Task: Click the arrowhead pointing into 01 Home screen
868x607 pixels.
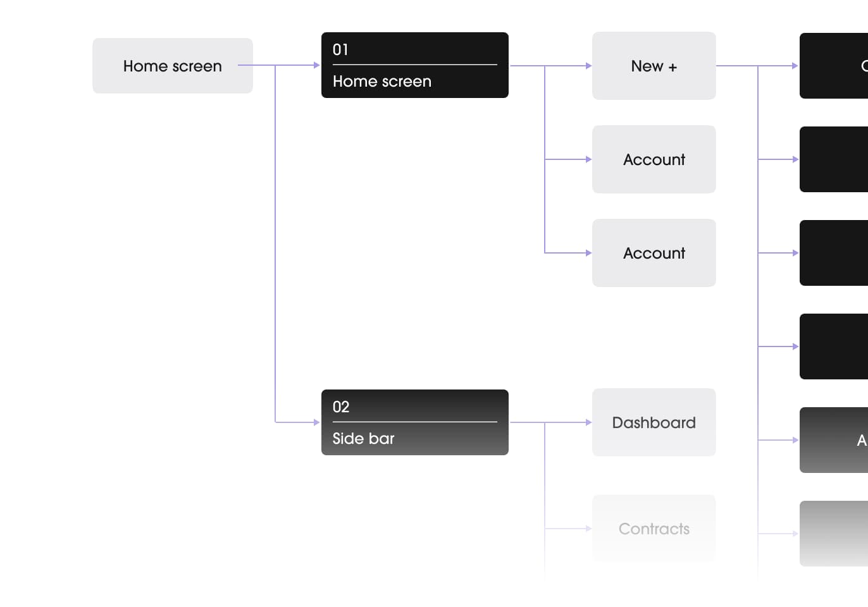Action: pos(316,65)
